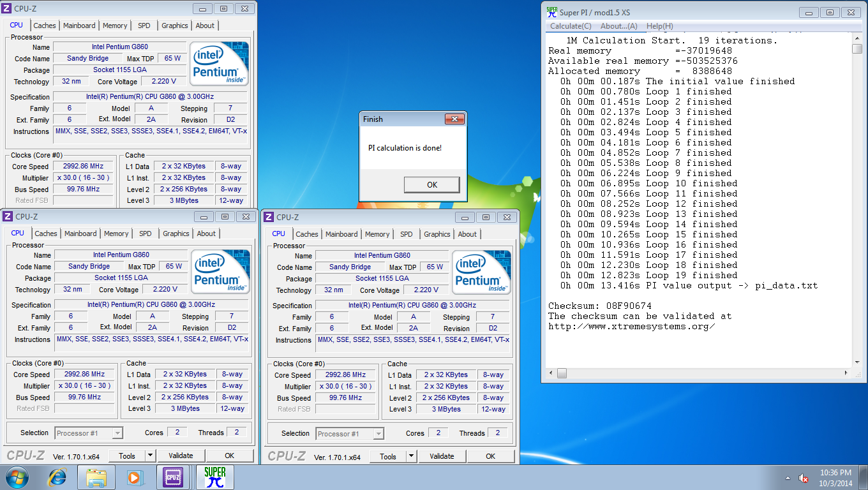868x490 pixels.
Task: Click the CPU-Z taskbar icon
Action: tap(173, 477)
